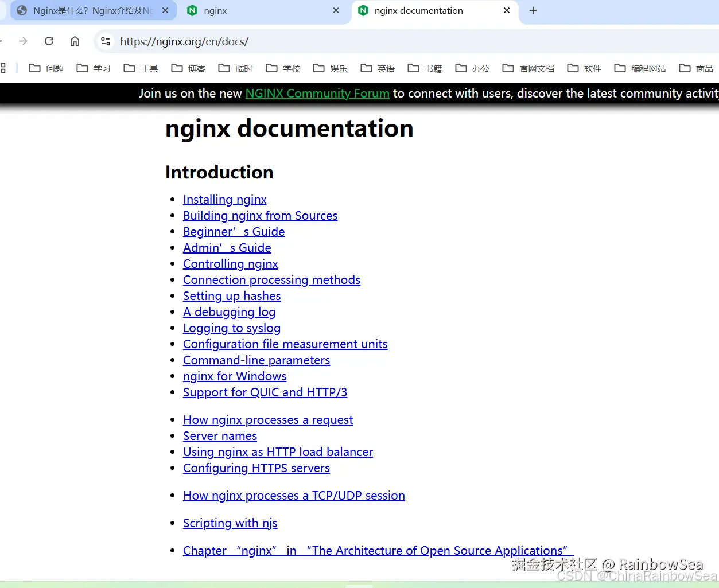Open 'How nginx processes a TCP/UDP session'
719x588 pixels.
(x=294, y=496)
